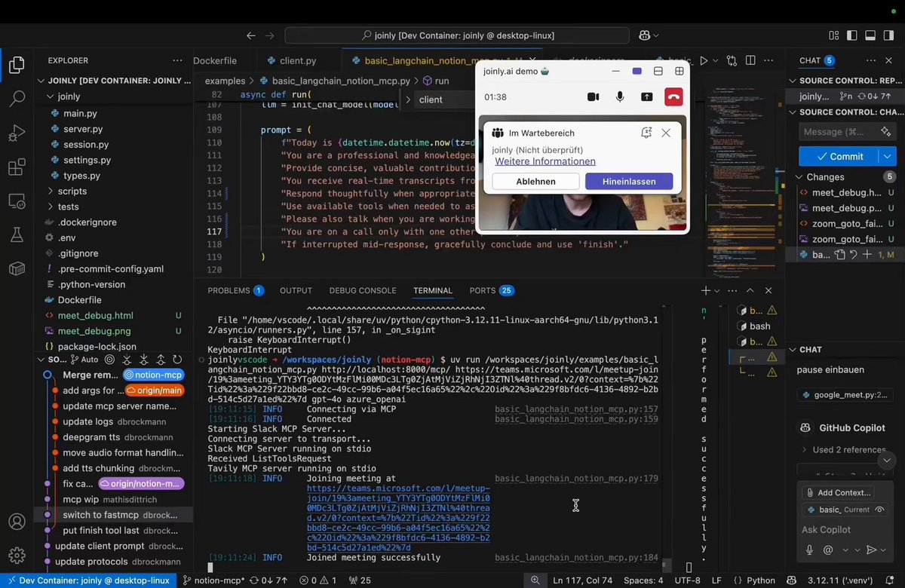
Task: Open the Extensions view
Action: coord(17,167)
